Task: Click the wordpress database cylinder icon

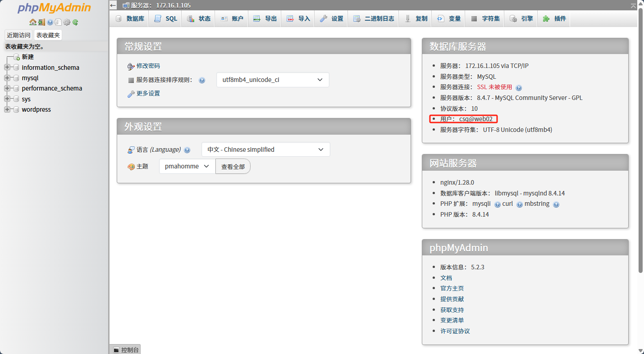Action: tap(16, 109)
